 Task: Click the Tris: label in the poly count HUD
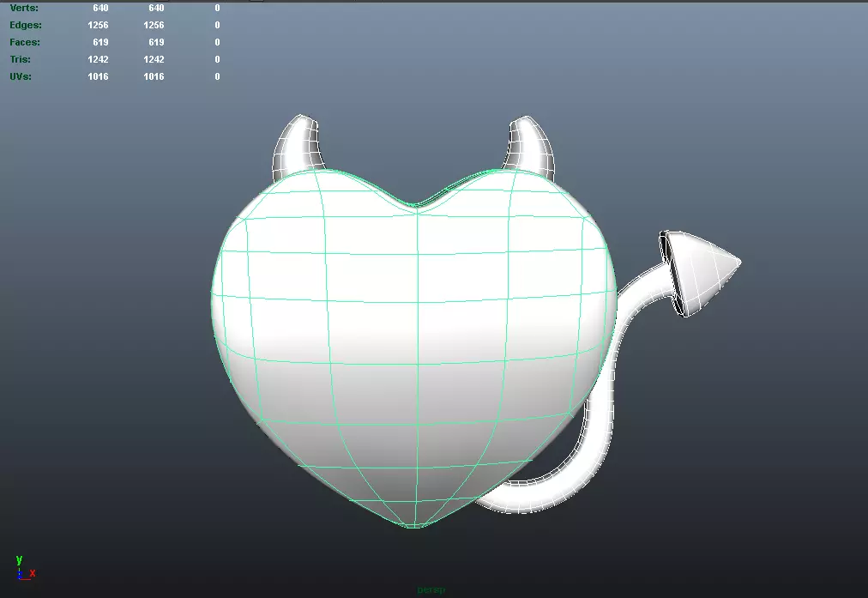click(x=20, y=59)
